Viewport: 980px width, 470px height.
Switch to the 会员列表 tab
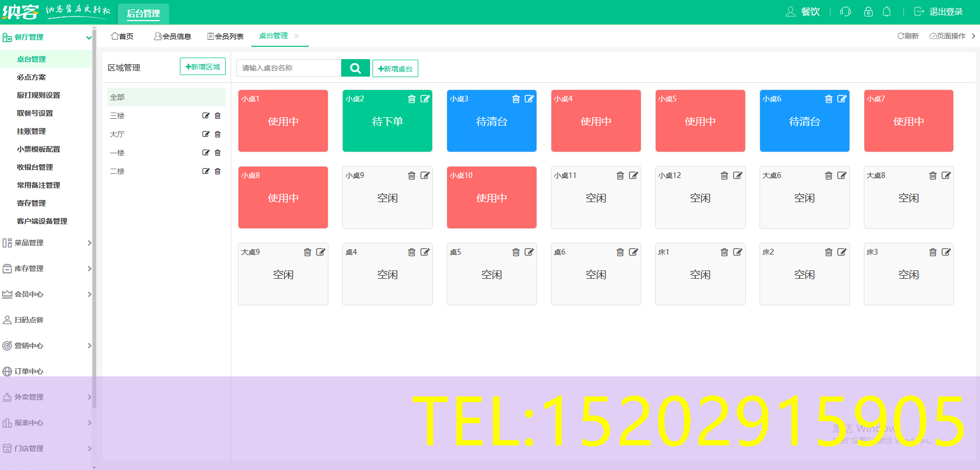click(x=225, y=36)
